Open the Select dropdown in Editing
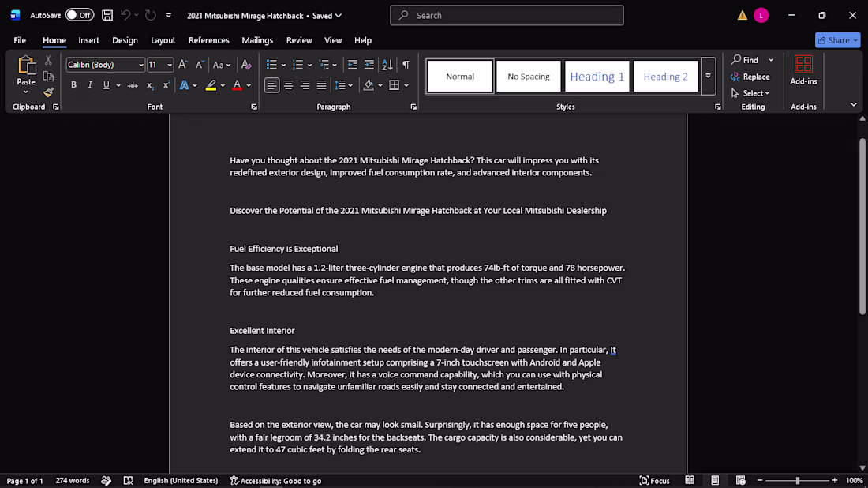868x488 pixels. click(x=750, y=93)
